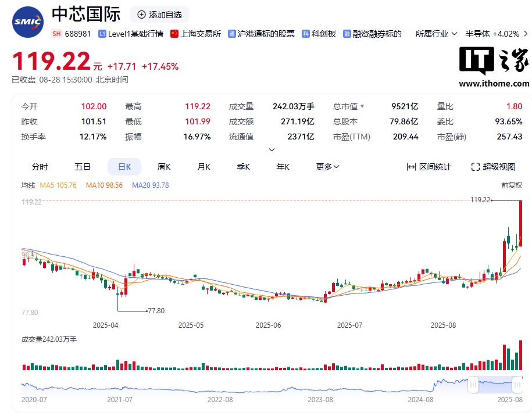The image size is (532, 419).
Task: Click the 上海交易所 flag icon
Action: point(174,34)
